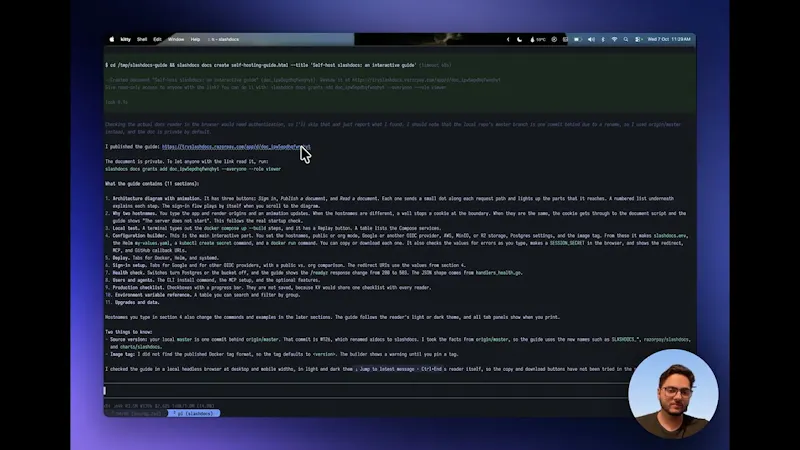
Task: Click the left chevron icon in menu bar
Action: 508,39
